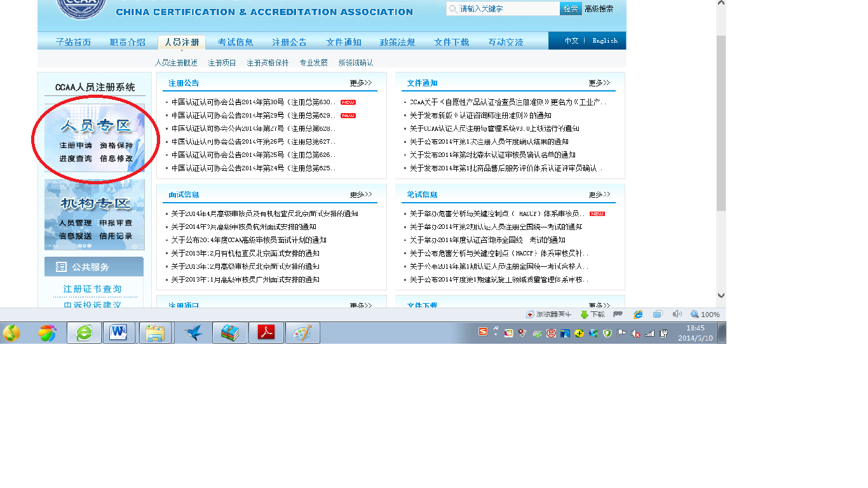Click into the 请输入关键字 search field
Image resolution: width=868 pixels, height=488 pixels.
503,8
